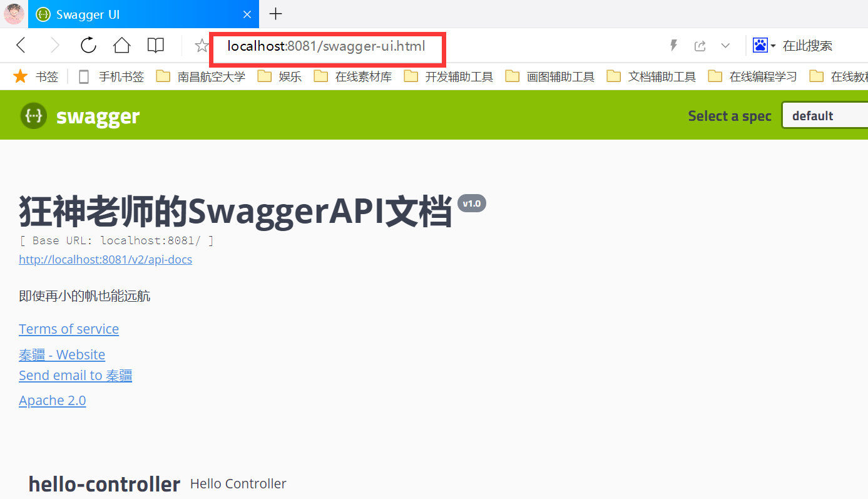This screenshot has width=868, height=499.
Task: Click the Swagger UI tab favicon
Action: [43, 14]
